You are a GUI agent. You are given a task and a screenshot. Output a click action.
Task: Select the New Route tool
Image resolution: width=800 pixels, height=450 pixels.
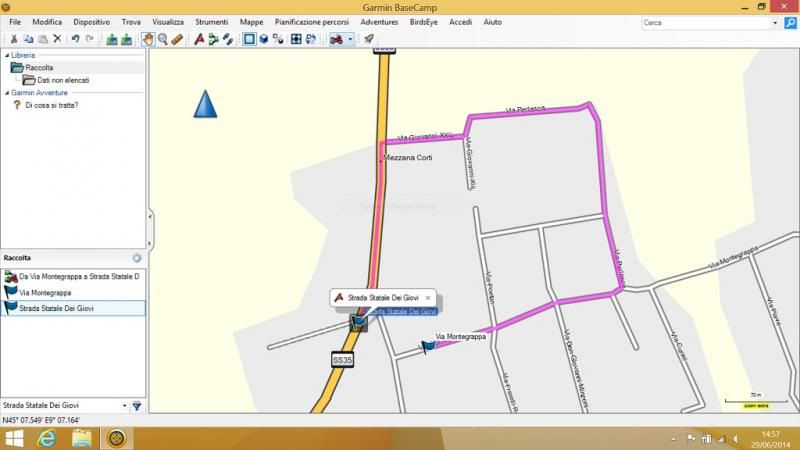click(199, 39)
